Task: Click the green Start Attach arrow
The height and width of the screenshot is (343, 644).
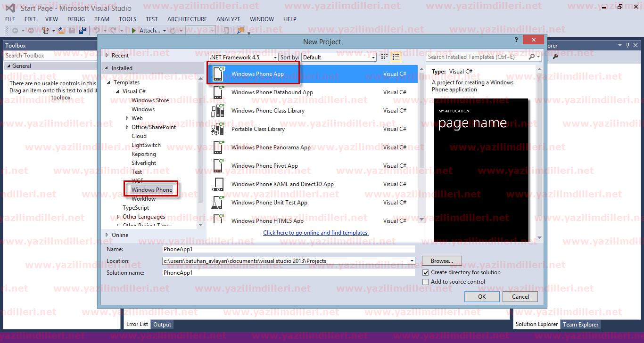Action: click(x=134, y=31)
